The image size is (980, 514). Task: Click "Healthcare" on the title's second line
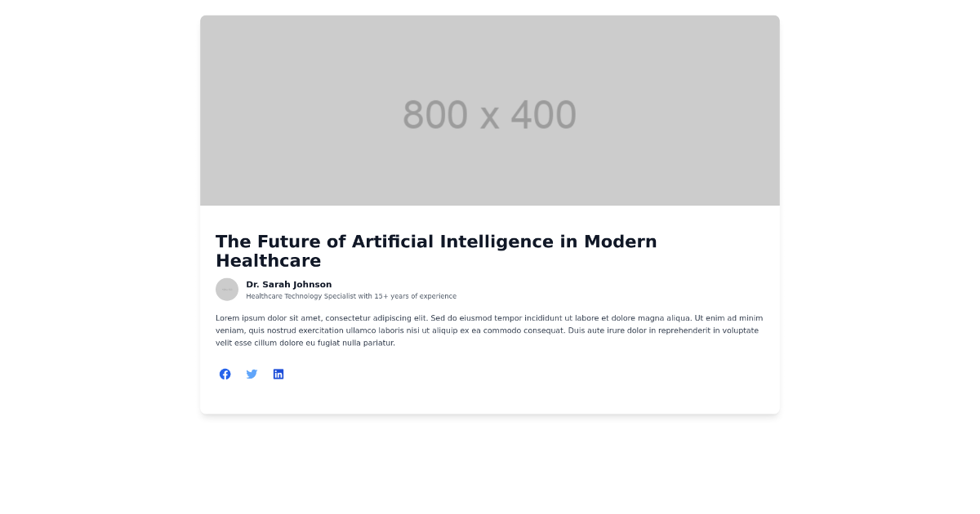tap(268, 261)
